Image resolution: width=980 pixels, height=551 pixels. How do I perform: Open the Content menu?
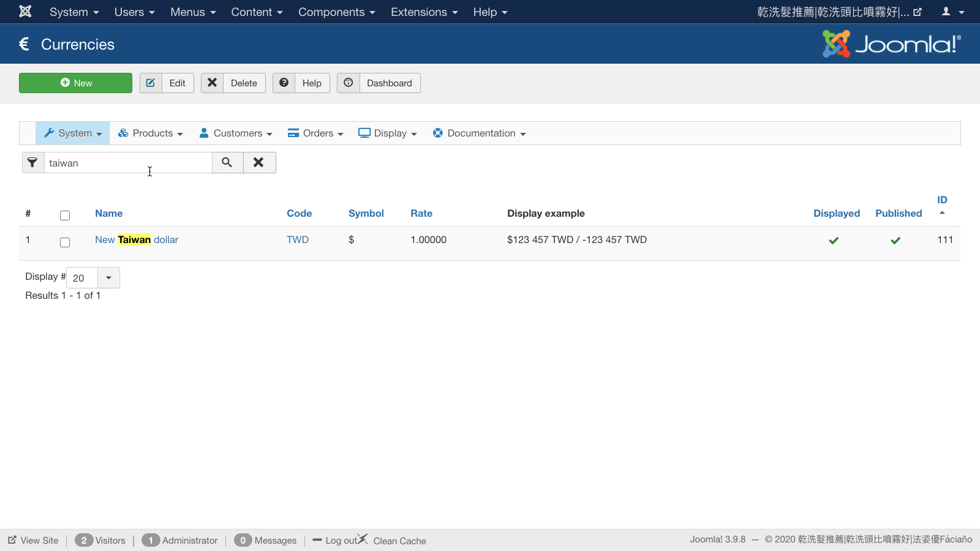257,12
